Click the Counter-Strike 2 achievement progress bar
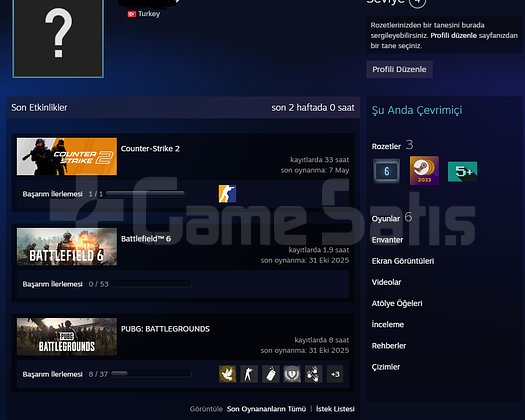 [145, 193]
